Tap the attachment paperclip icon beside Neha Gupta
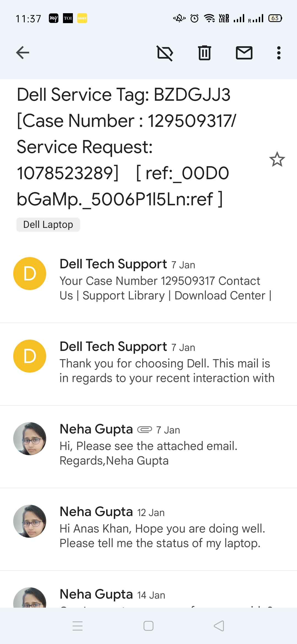This screenshot has width=297, height=644. (145, 430)
